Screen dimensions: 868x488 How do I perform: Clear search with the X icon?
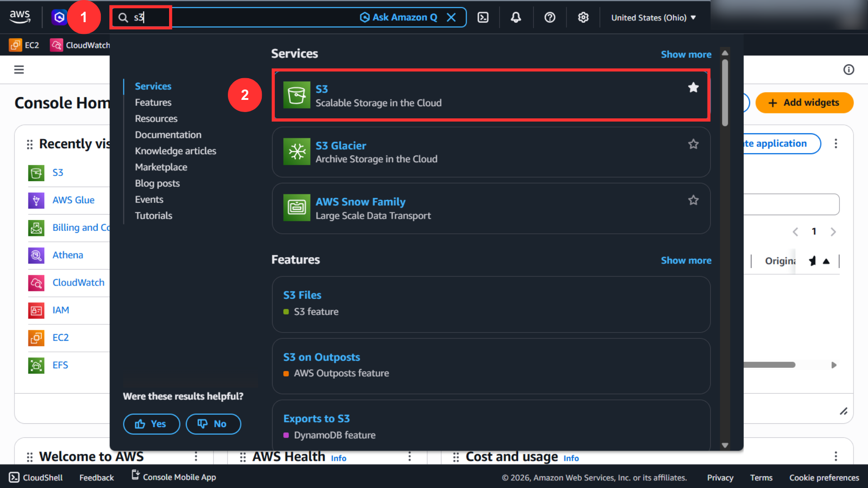point(451,17)
